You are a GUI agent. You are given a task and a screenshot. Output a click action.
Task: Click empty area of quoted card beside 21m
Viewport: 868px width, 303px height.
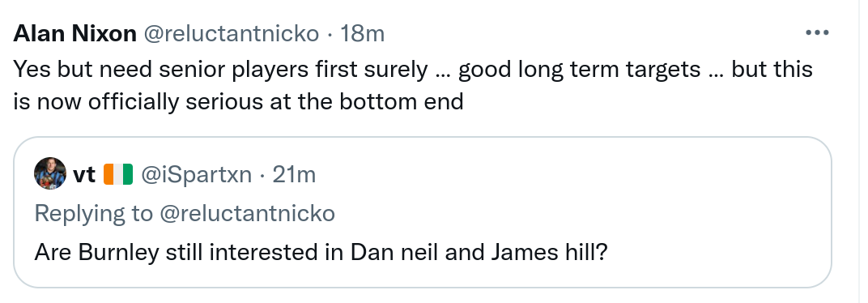point(570,175)
